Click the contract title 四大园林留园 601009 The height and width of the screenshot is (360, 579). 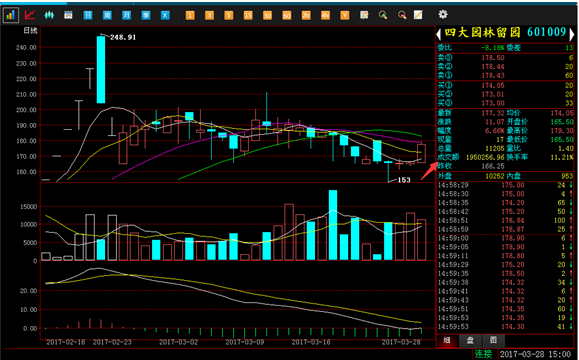coord(505,32)
